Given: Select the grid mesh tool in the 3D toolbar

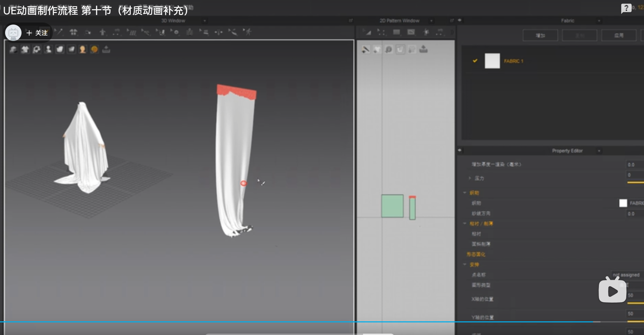Looking at the screenshot, I should pyautogui.click(x=131, y=32).
